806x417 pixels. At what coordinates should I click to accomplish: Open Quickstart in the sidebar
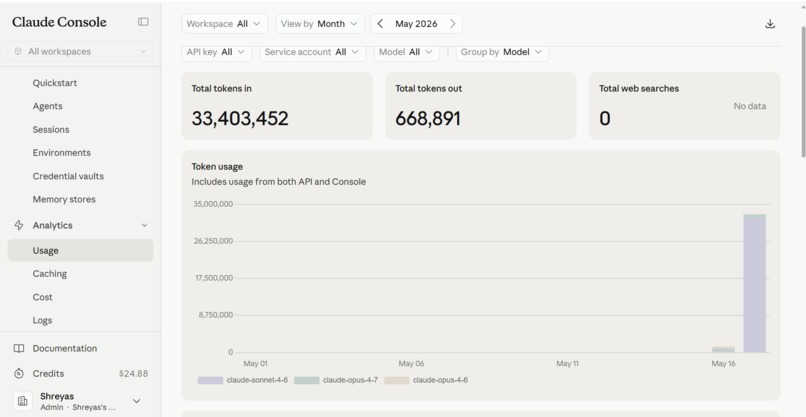tap(55, 83)
